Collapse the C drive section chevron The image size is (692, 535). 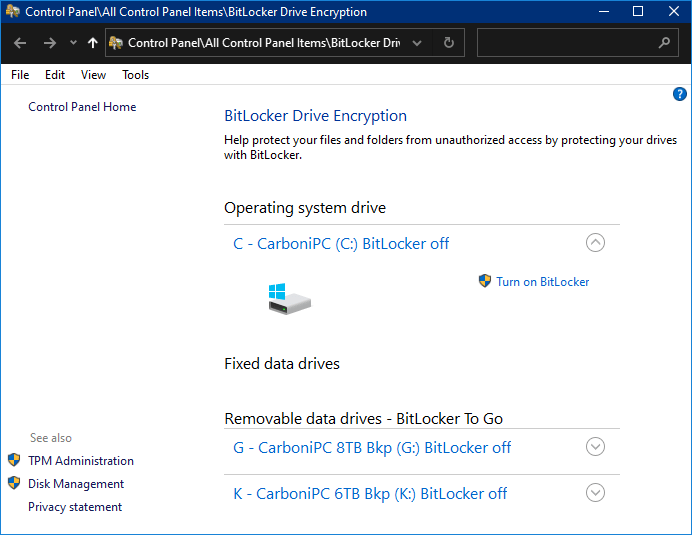coord(595,243)
